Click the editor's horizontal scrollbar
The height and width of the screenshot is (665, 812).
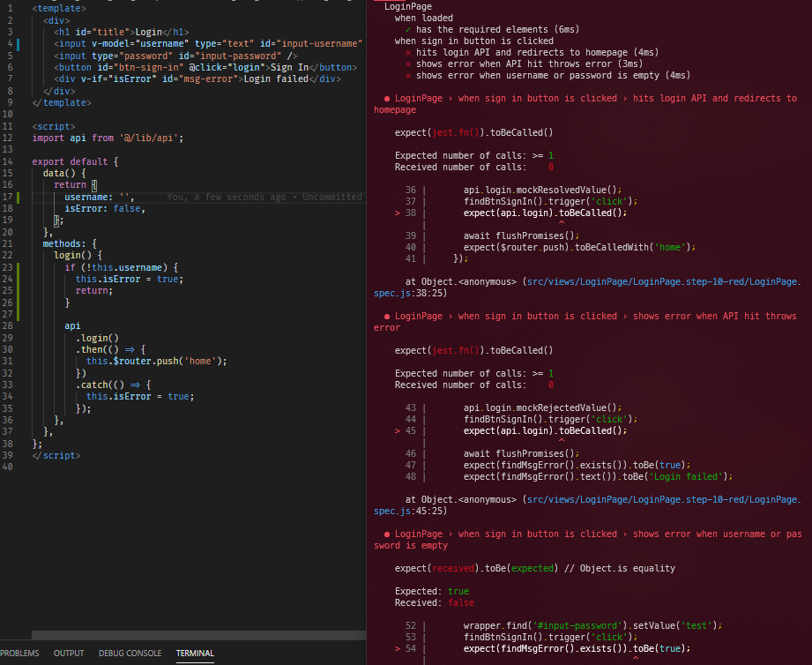click(x=199, y=635)
